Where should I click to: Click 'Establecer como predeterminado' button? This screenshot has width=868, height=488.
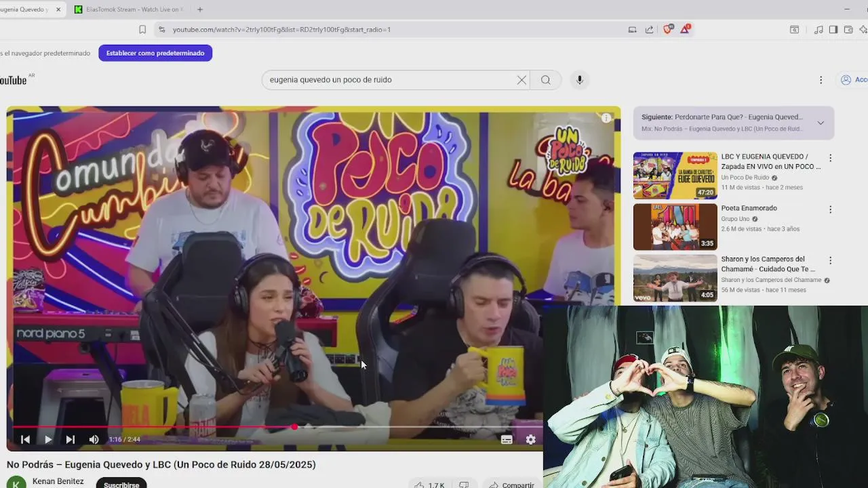(x=155, y=53)
